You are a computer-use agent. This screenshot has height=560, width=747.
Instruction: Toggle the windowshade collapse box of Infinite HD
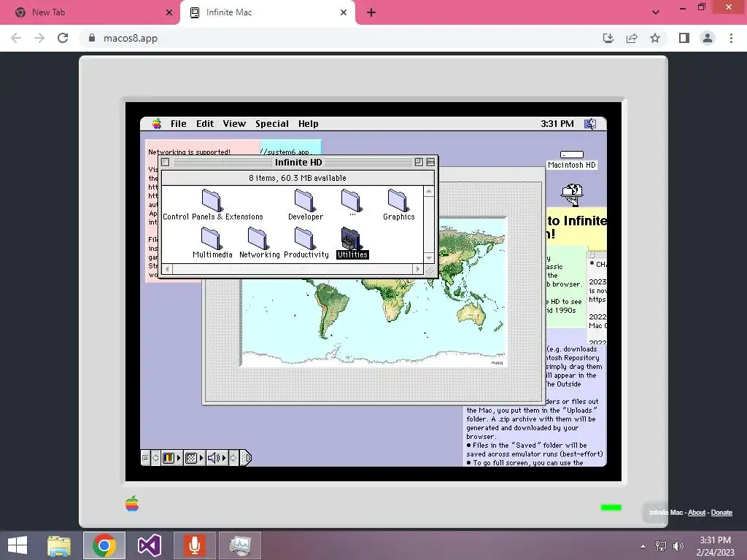point(430,163)
